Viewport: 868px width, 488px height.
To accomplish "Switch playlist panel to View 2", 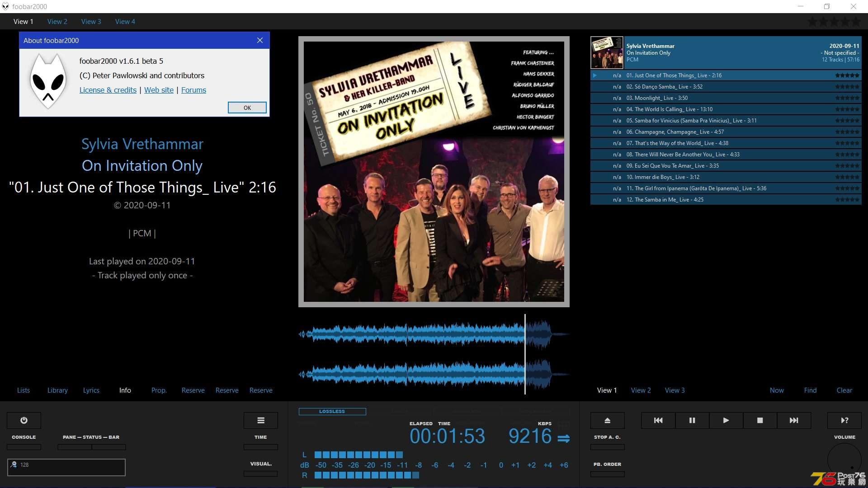I will (641, 390).
